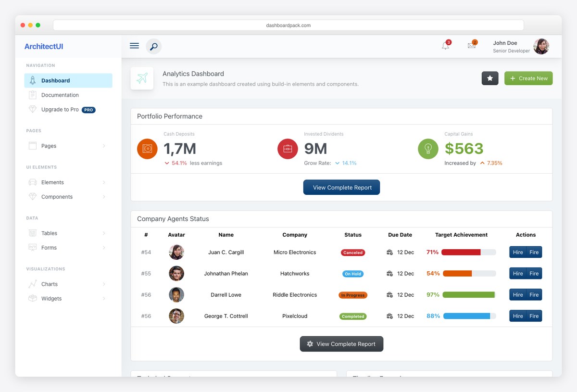Toggle the hamburger sidebar menu
The height and width of the screenshot is (392, 577).
tap(135, 46)
